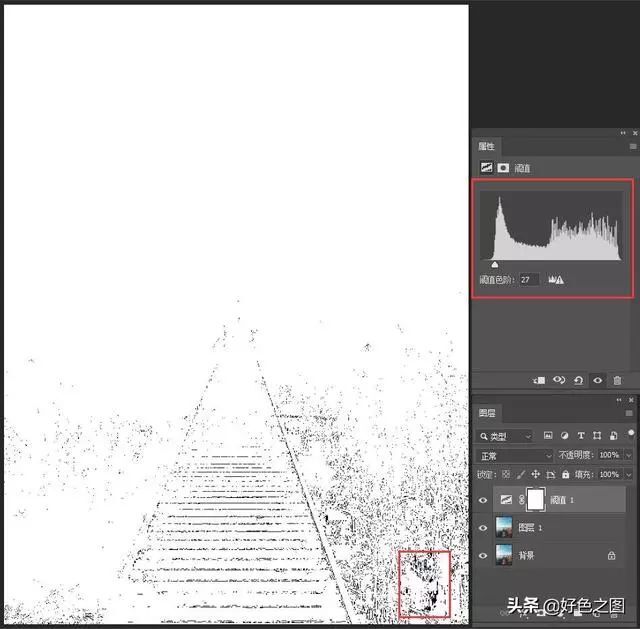Filter layers by pixel layer icon
The height and width of the screenshot is (629, 640).
(548, 436)
